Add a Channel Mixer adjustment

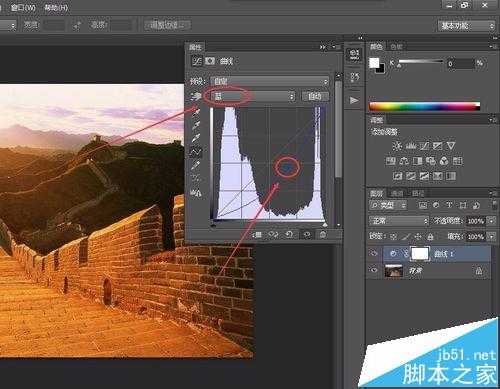pyautogui.click(x=444, y=161)
